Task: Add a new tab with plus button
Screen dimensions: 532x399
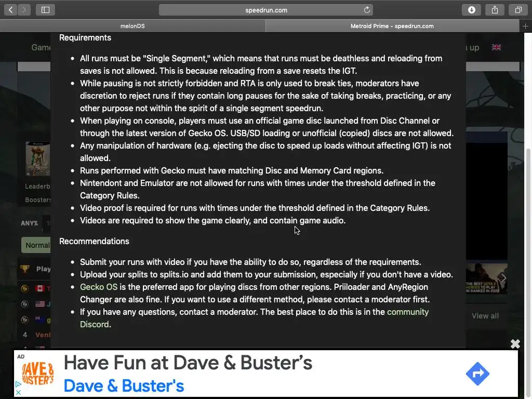Action: point(525,26)
